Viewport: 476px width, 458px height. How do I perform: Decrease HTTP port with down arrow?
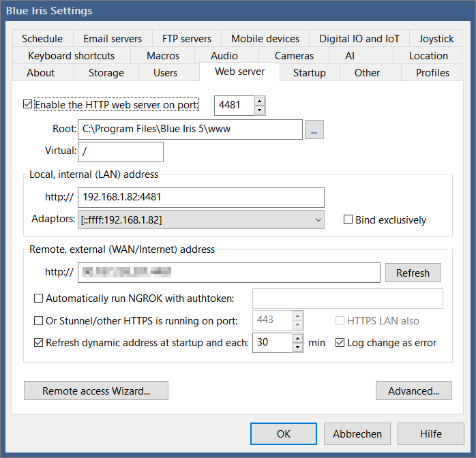click(259, 110)
